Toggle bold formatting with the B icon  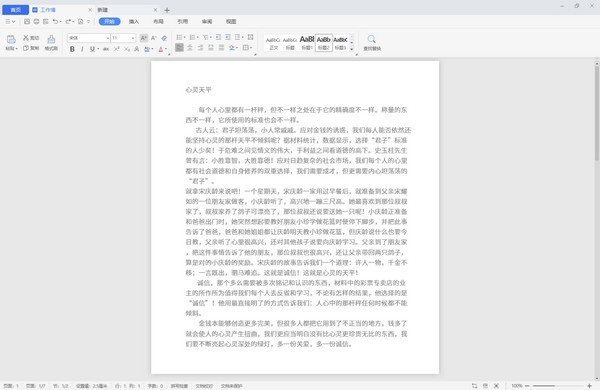coord(72,49)
